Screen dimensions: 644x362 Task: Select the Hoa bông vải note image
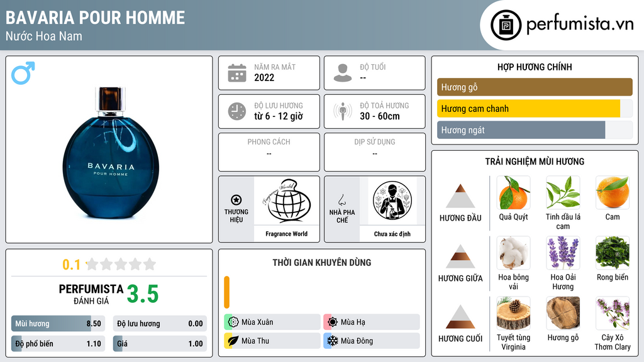point(513,253)
